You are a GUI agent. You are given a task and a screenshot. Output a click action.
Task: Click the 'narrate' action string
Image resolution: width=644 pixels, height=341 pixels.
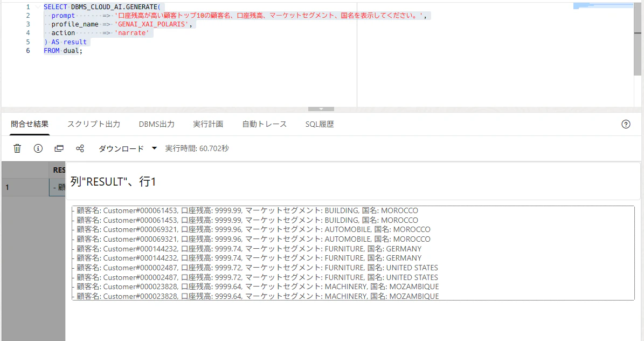[x=131, y=33]
